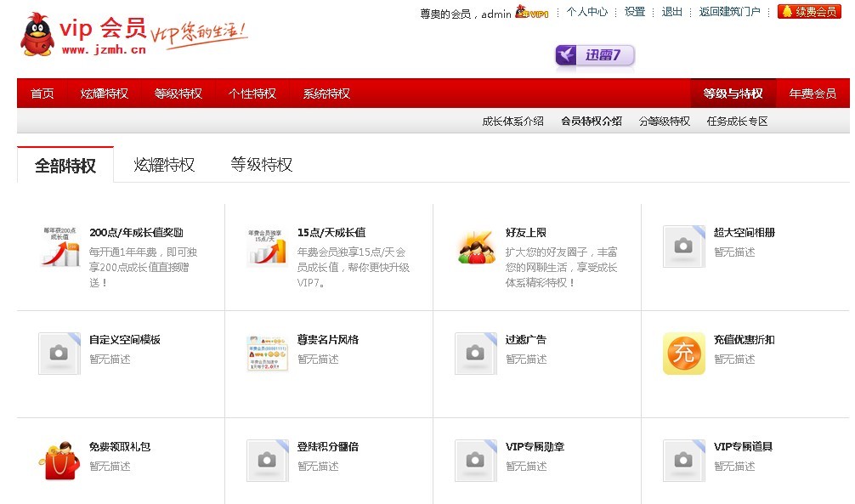Open 等级特权 in red nav bar

[x=178, y=93]
